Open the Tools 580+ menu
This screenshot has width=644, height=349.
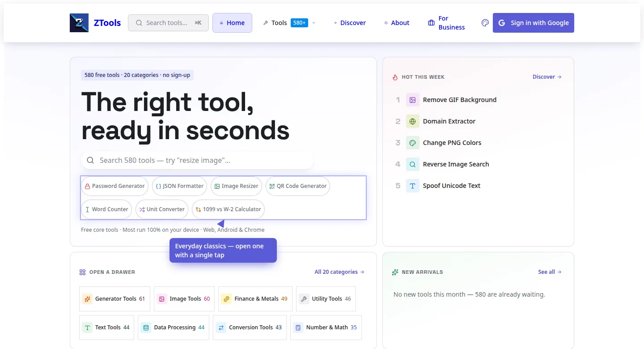tap(289, 23)
